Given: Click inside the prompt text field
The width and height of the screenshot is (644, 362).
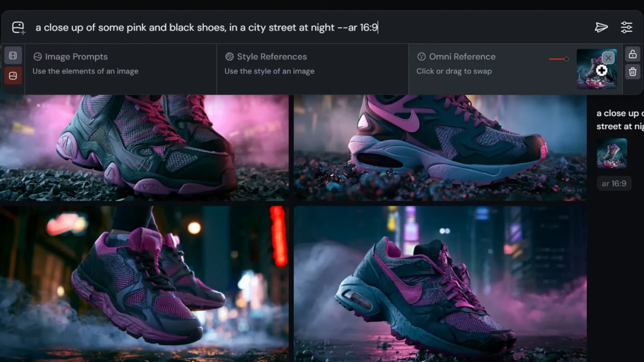Looking at the screenshot, I should click(x=310, y=27).
